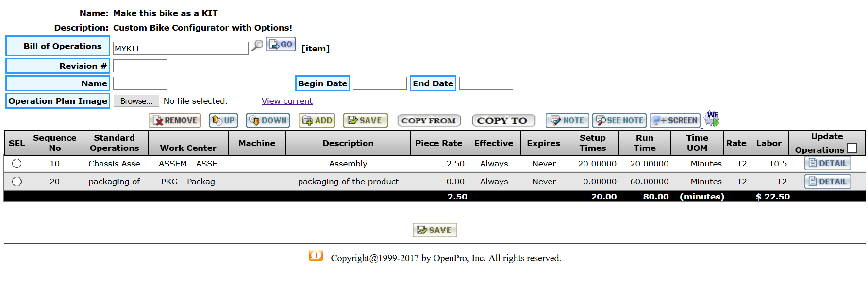Click the +SCREEN button

pos(675,120)
